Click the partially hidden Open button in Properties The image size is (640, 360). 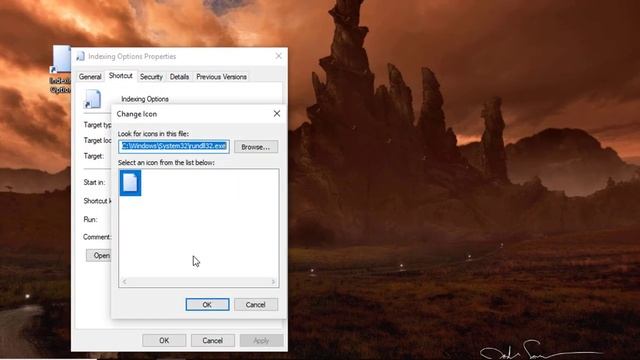(98, 256)
